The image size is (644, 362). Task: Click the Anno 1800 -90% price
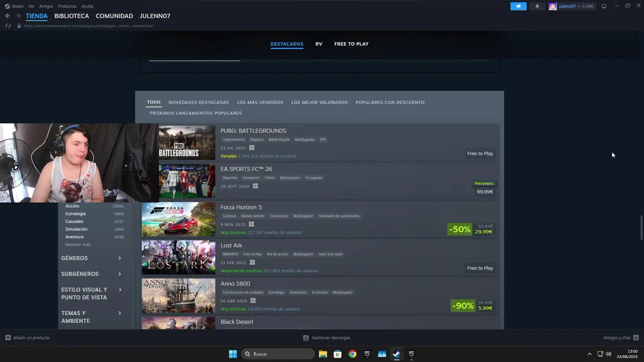472,306
